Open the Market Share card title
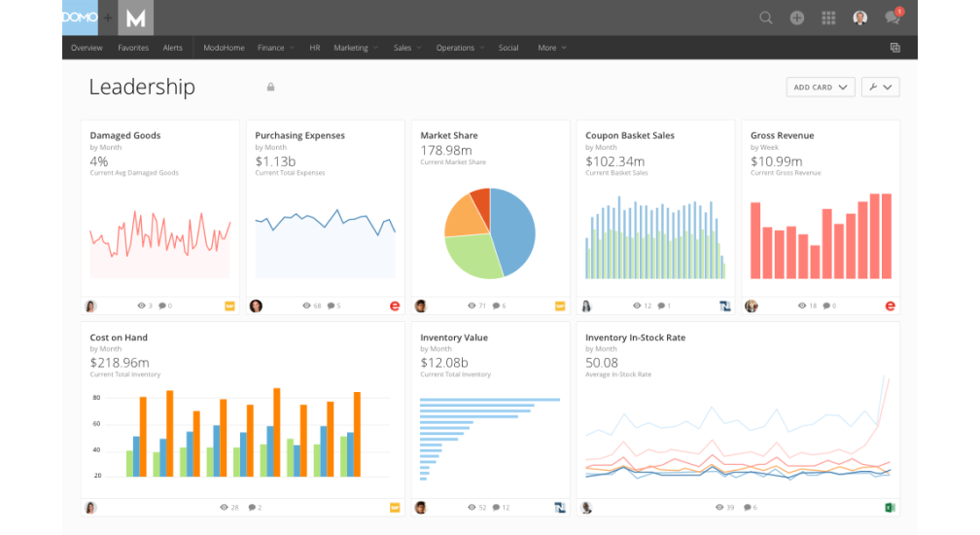 pos(449,135)
